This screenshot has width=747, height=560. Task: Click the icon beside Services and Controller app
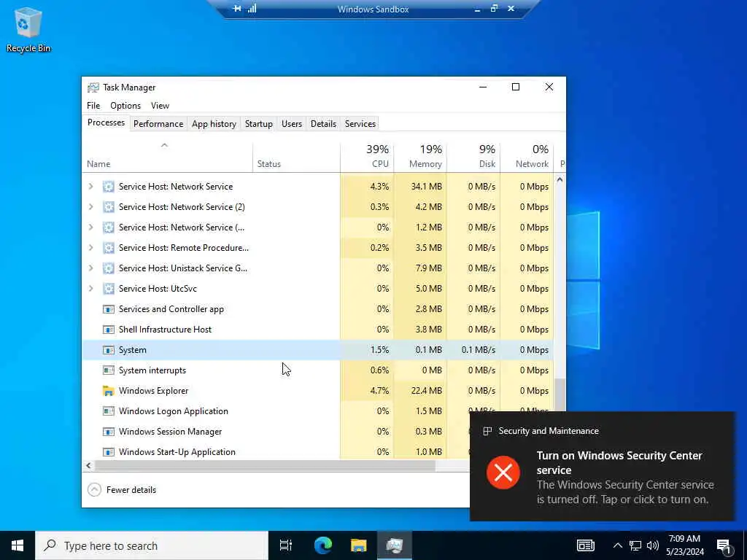point(109,309)
